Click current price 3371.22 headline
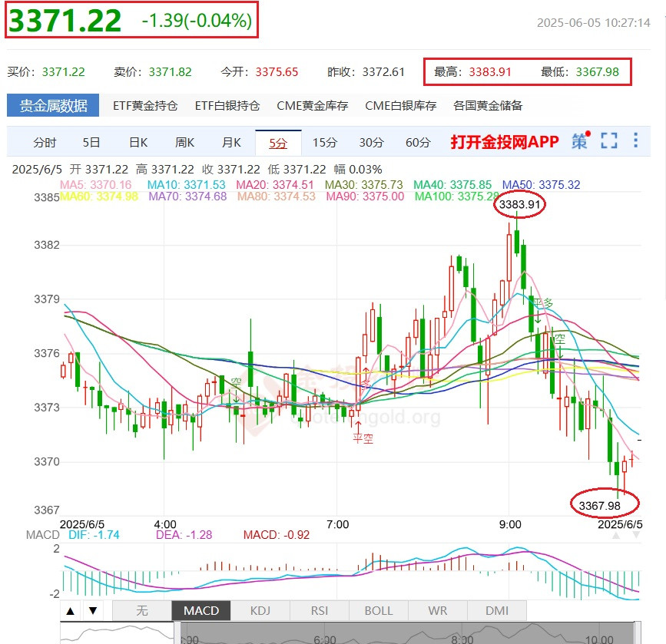The image size is (666, 644). pos(65,21)
